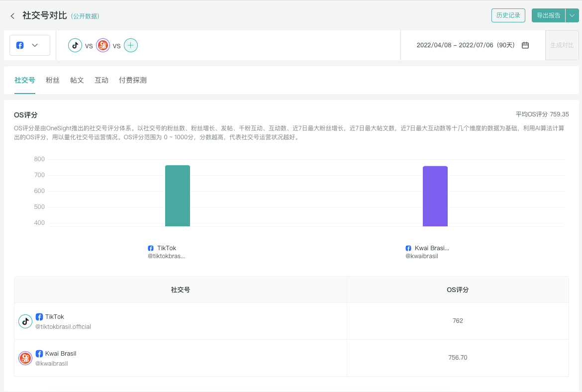
Task: Click the 历史记录 button
Action: tap(508, 15)
